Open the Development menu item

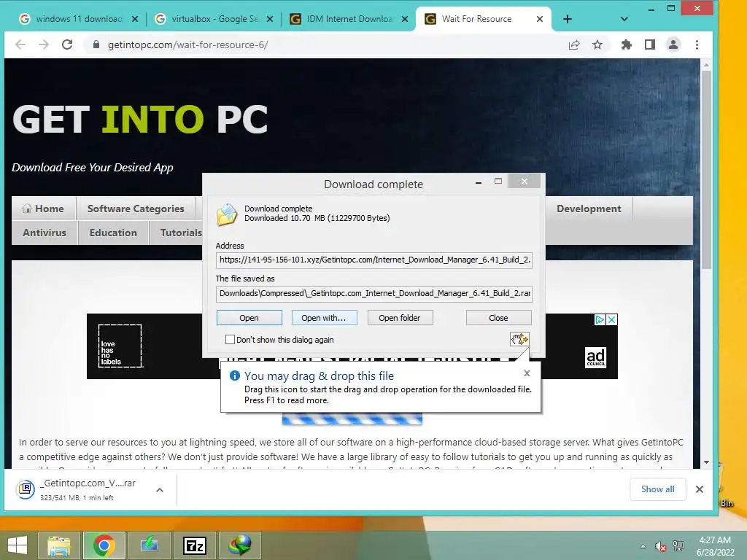[x=589, y=209]
